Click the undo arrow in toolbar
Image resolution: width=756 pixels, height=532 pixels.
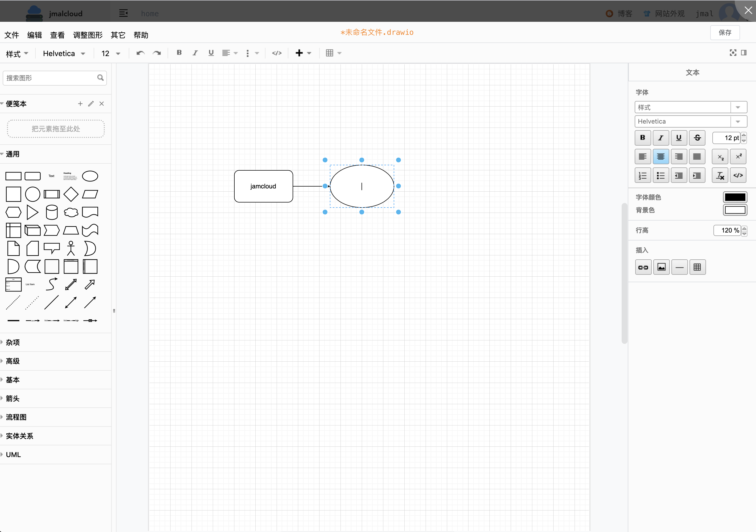pyautogui.click(x=141, y=53)
